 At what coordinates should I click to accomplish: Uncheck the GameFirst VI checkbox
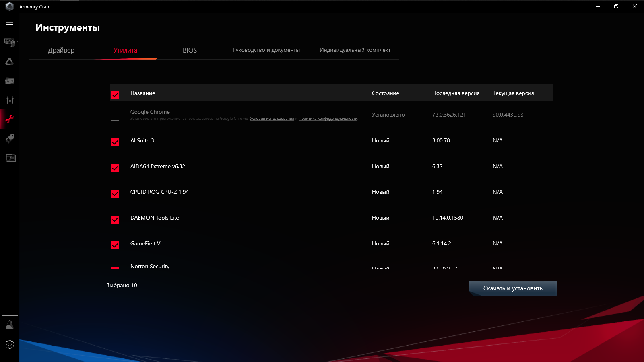[115, 245]
